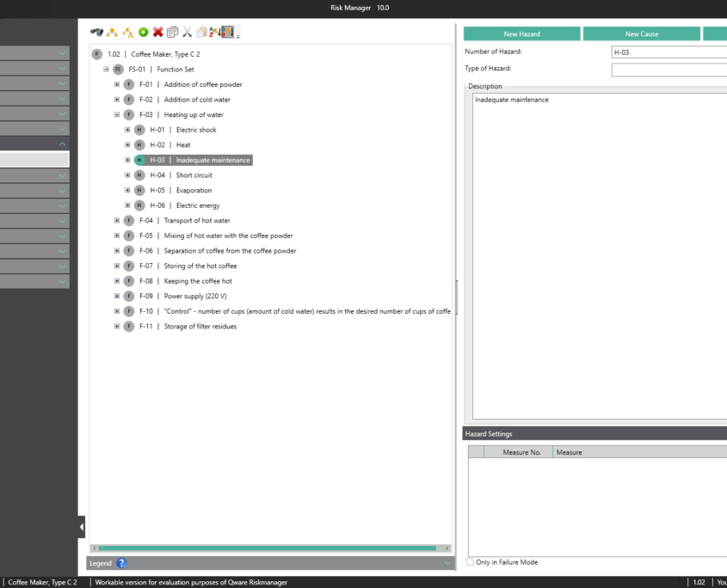Expand the F-01 Addition of coffee powder node
The image size is (727, 588).
tap(117, 84)
